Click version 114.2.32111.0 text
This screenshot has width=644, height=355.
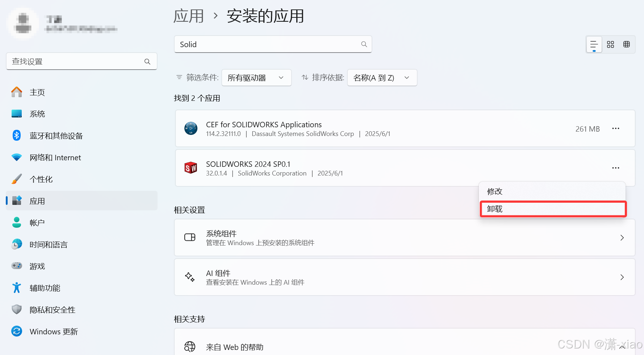[x=223, y=134]
